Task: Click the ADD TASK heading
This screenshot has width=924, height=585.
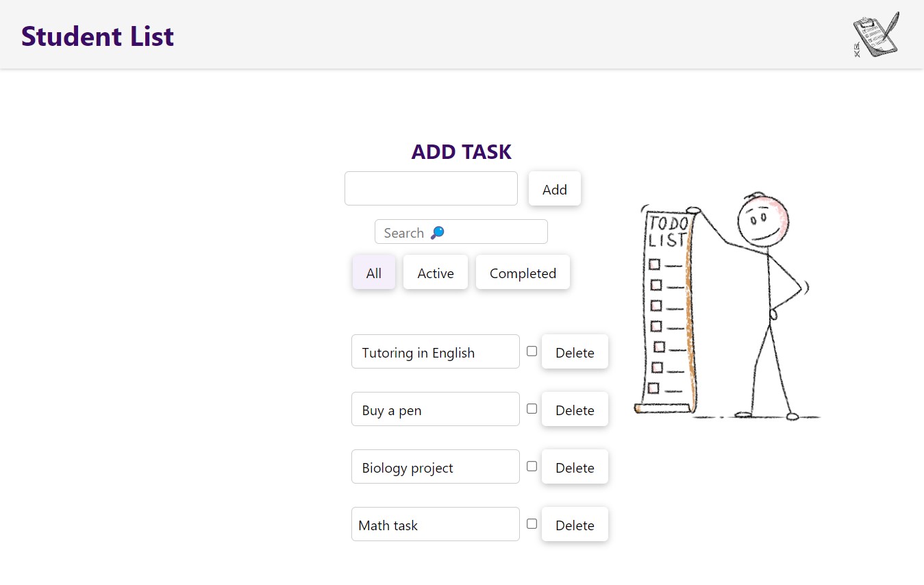Action: tap(462, 152)
